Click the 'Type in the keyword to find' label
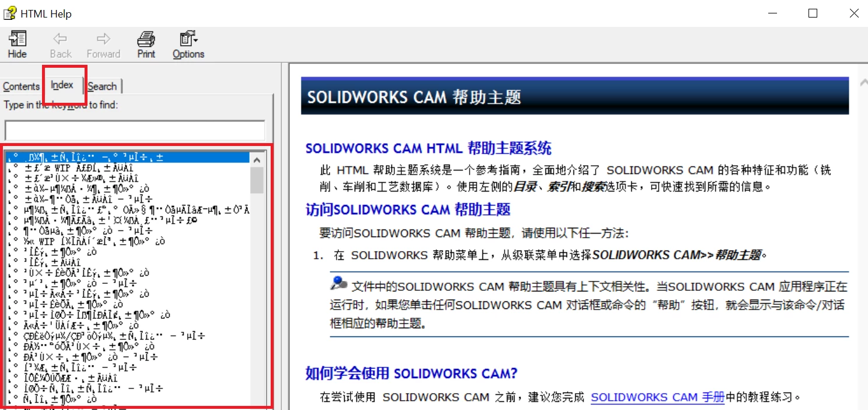Viewport: 868px width, 410px height. click(x=61, y=105)
